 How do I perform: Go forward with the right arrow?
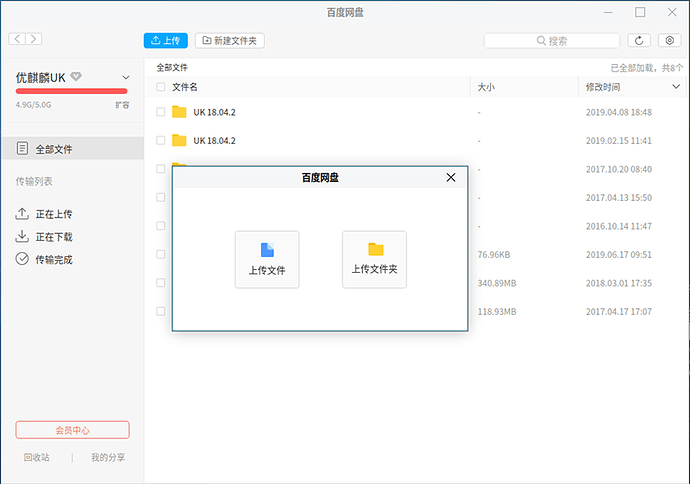[x=34, y=39]
